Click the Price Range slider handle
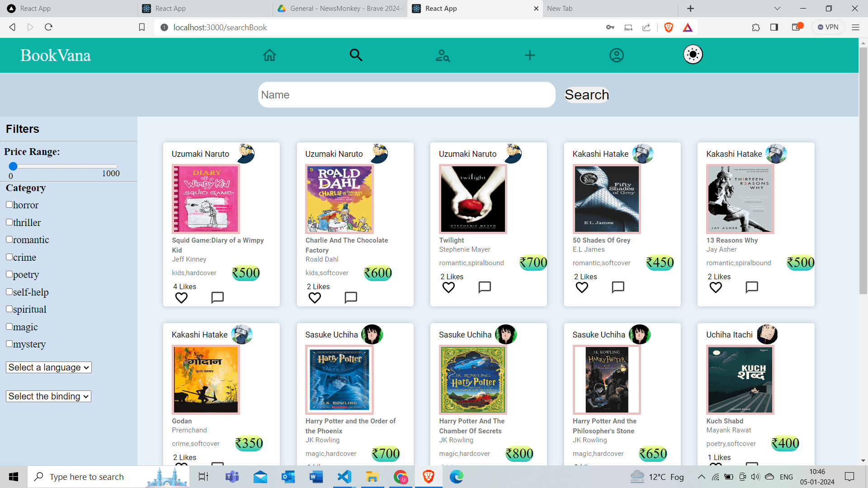Viewport: 868px width, 488px height. pyautogui.click(x=13, y=166)
